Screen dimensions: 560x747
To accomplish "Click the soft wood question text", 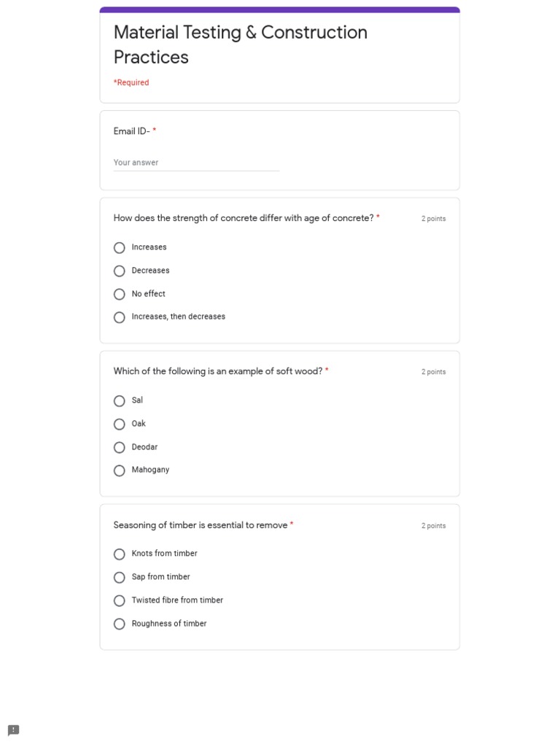I will (218, 371).
